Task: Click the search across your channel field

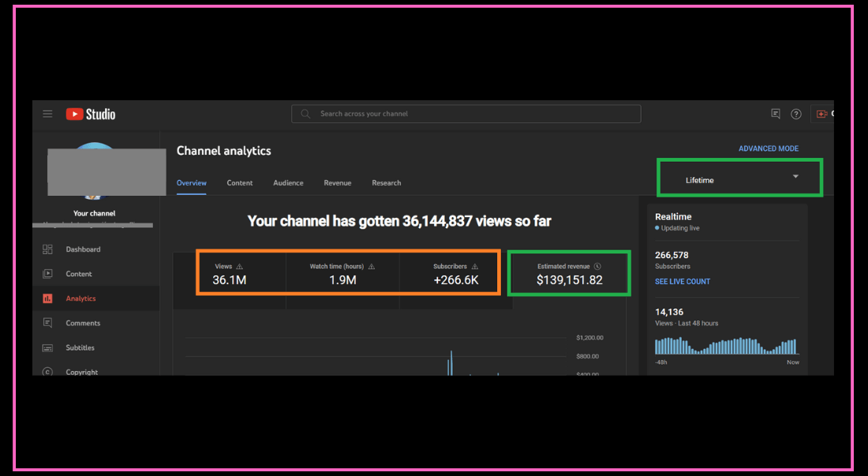Action: click(473, 114)
